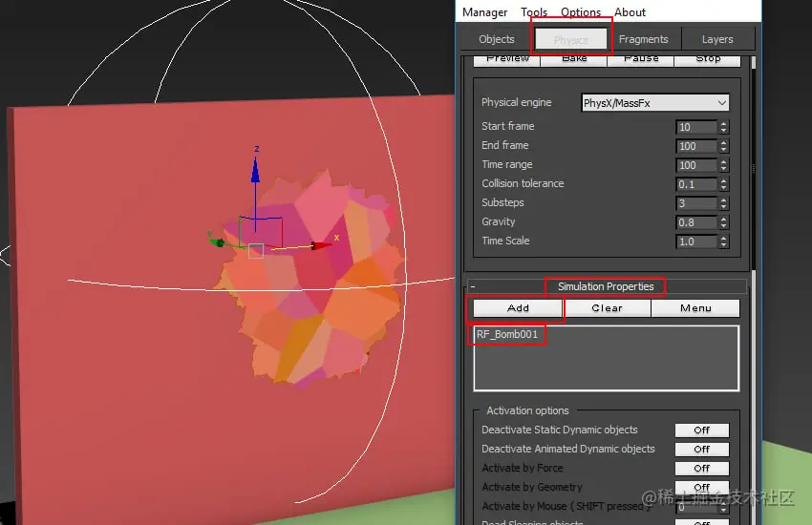The height and width of the screenshot is (525, 812).
Task: Click the Substeps value field
Action: (696, 203)
